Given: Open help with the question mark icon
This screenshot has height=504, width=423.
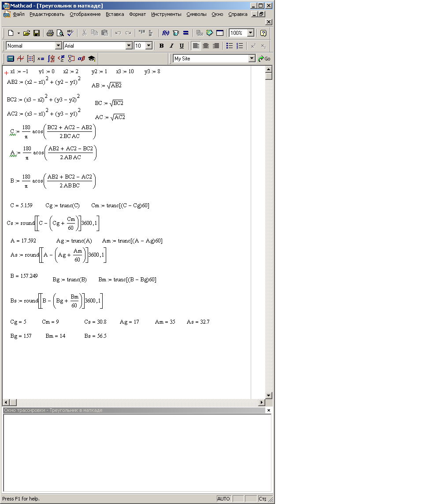Looking at the screenshot, I should point(263,33).
